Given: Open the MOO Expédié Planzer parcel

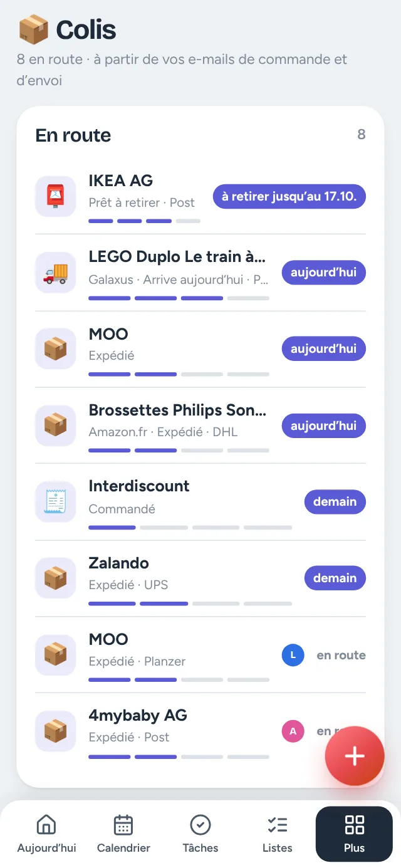Looking at the screenshot, I should pos(200,655).
